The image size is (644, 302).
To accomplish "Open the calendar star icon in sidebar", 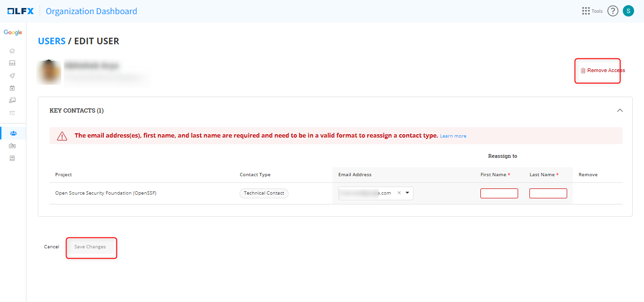I will 12,88.
